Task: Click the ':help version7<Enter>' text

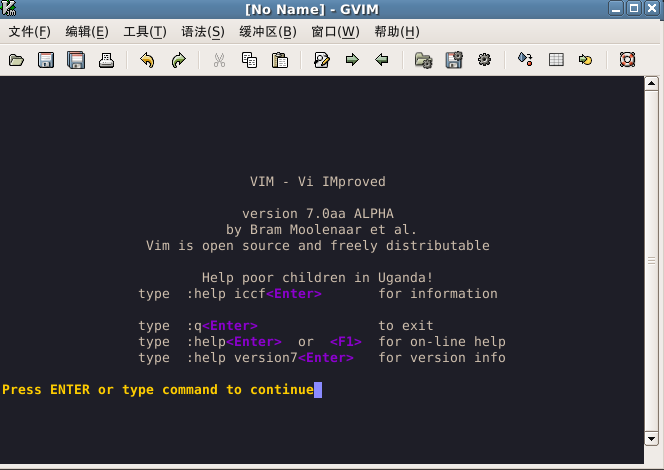Action: 270,357
